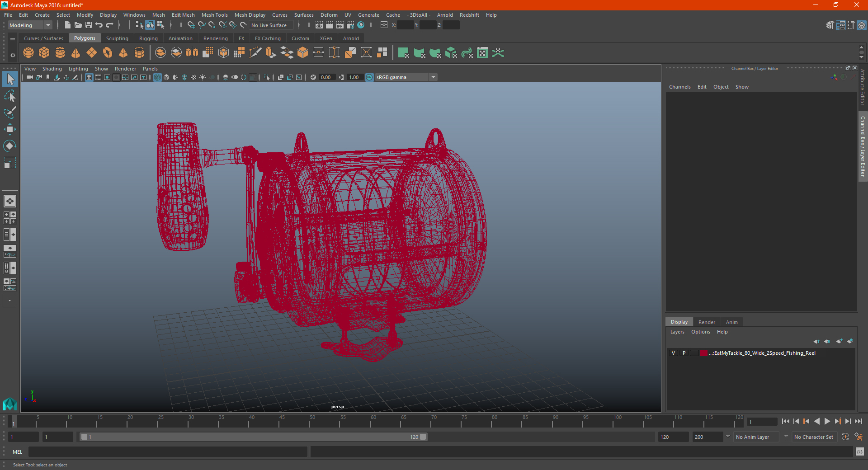Create a polygon plane from the shelf
The width and height of the screenshot is (868, 470).
click(92, 53)
